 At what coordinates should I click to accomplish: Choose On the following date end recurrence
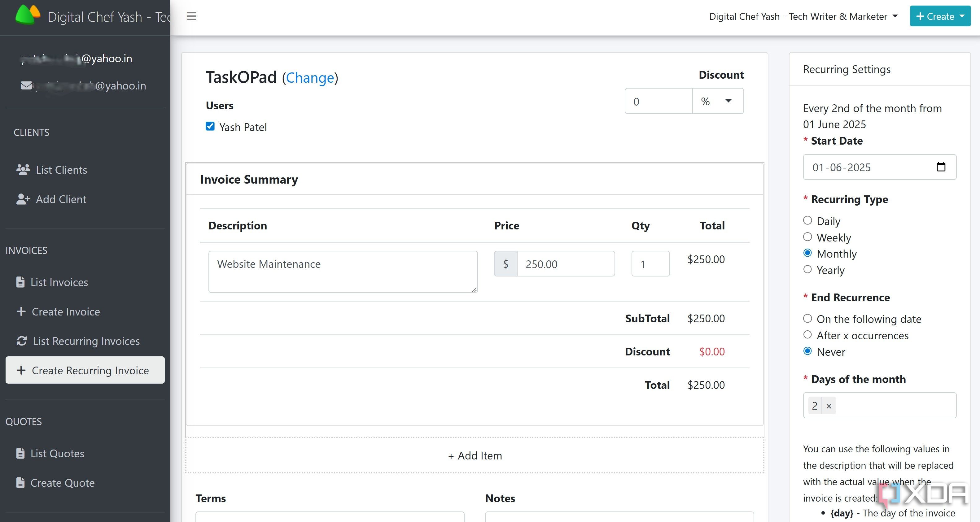[x=807, y=319]
